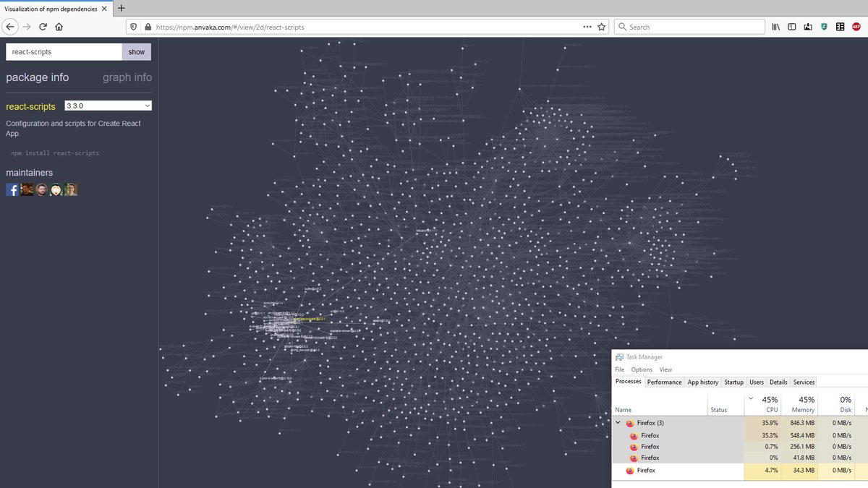Switch to package info view

[38, 77]
